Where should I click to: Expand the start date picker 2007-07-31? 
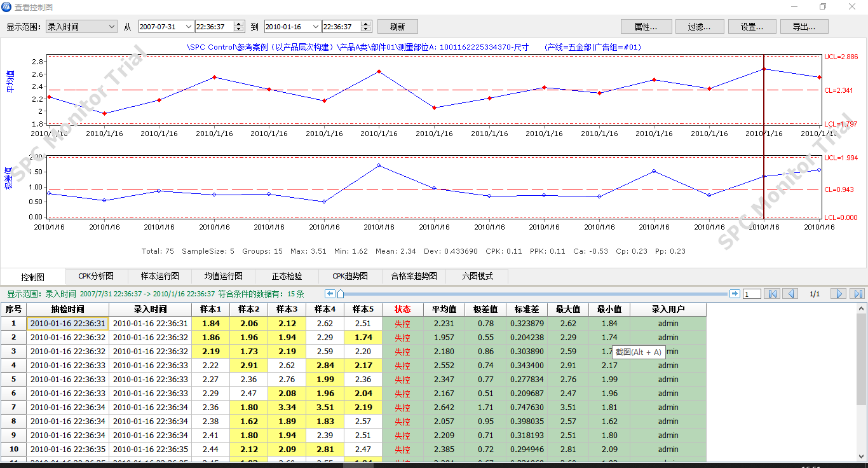click(188, 27)
